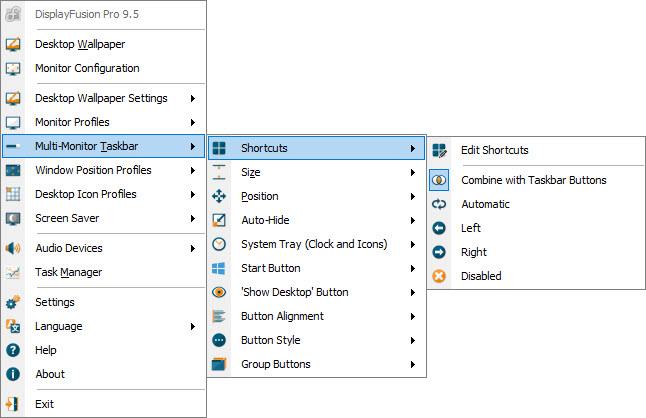Viewport: 646px width, 418px height.
Task: Click the System Tray clock icon
Action: point(219,244)
